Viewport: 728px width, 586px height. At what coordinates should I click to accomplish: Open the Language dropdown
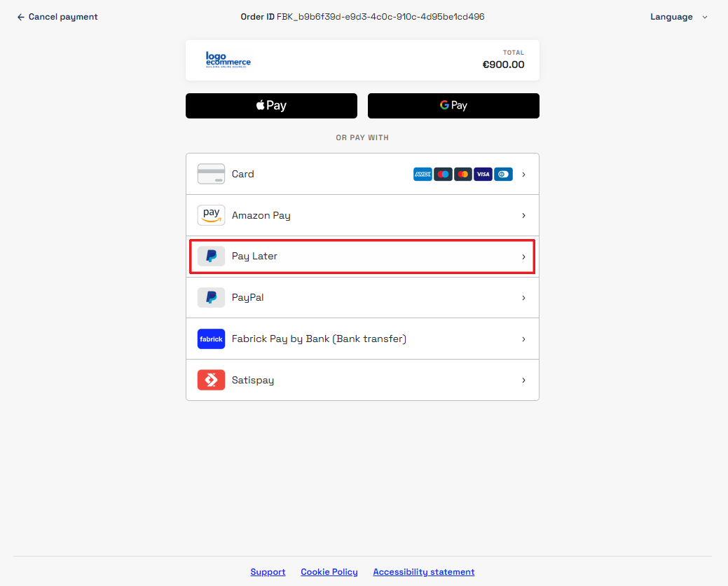pyautogui.click(x=678, y=17)
